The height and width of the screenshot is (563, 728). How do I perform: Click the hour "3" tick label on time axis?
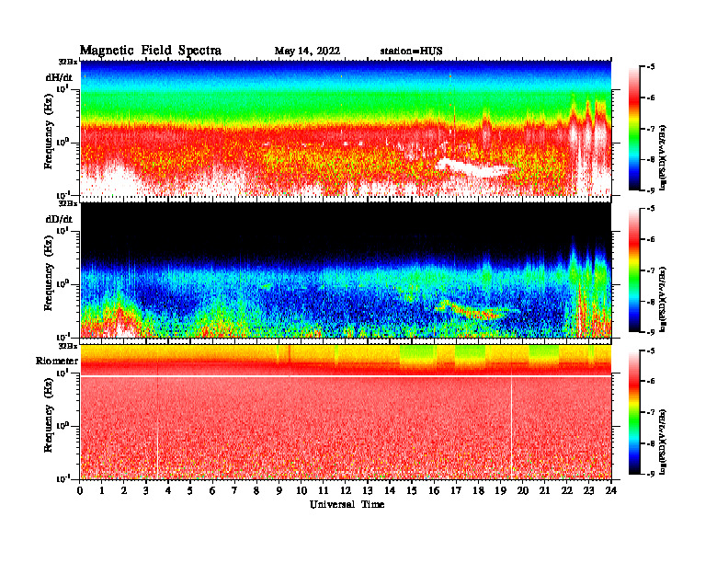click(146, 490)
